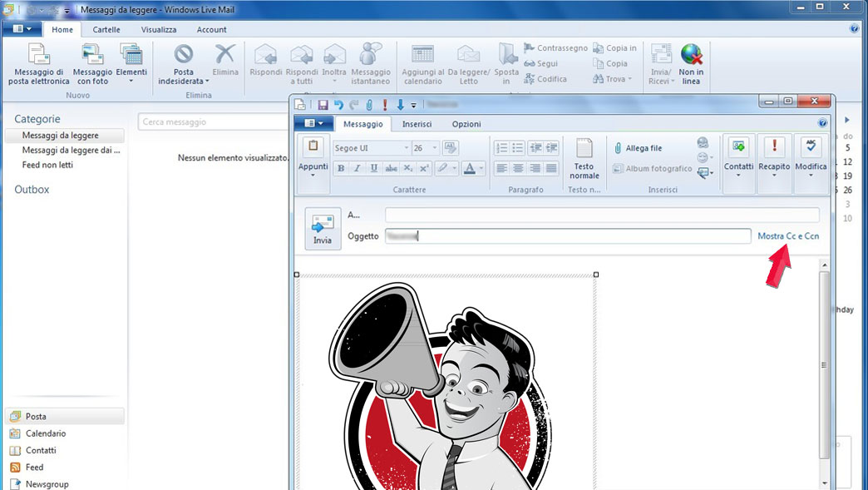The width and height of the screenshot is (868, 490).
Task: Open the Account menu
Action: click(211, 29)
